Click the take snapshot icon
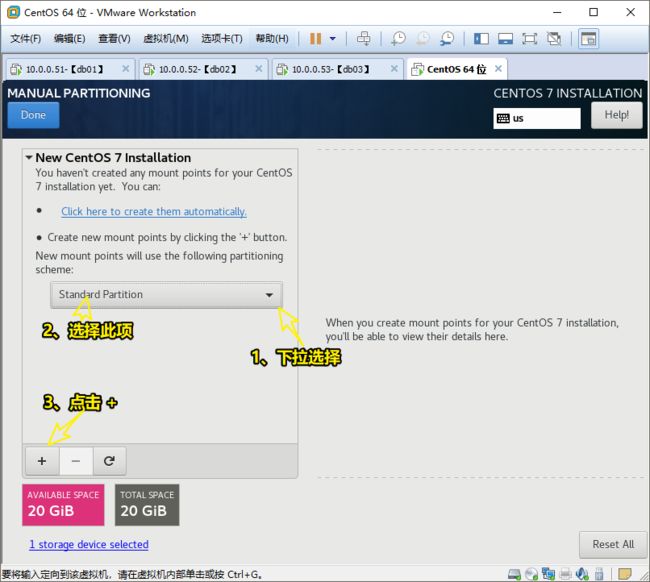The height and width of the screenshot is (582, 650). (398, 39)
